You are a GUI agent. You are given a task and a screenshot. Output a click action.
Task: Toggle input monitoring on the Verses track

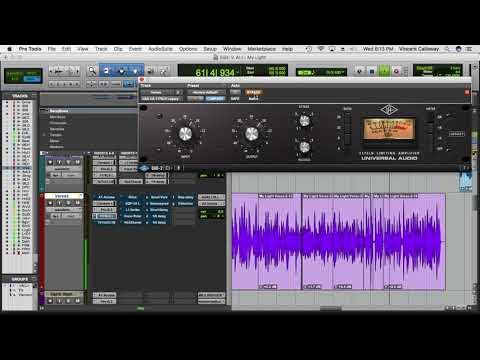click(60, 203)
